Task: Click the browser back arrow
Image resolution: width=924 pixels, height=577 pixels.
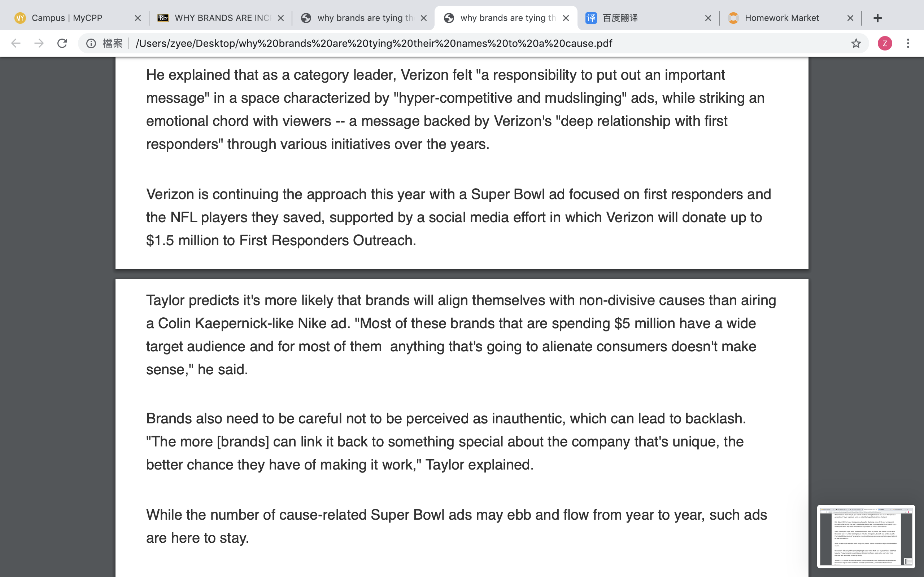Action: [16, 43]
